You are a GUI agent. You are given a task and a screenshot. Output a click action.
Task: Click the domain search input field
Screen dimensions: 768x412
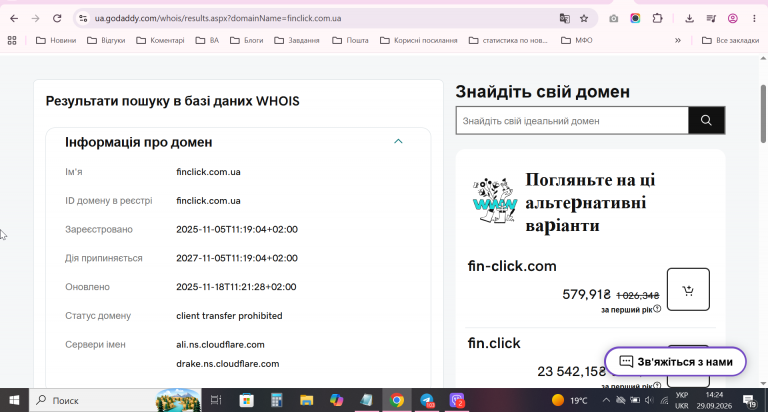click(x=572, y=121)
